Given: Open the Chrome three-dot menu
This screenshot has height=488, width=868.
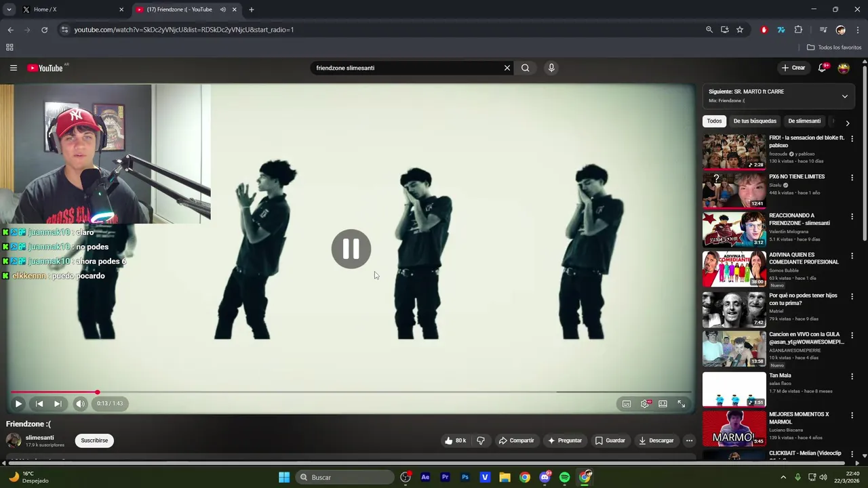Looking at the screenshot, I should (x=858, y=30).
